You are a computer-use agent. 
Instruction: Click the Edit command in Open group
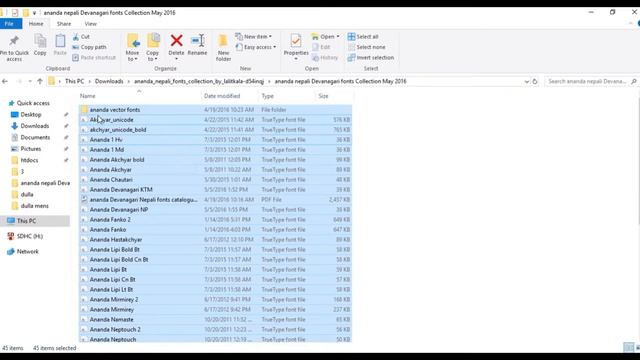321,47
